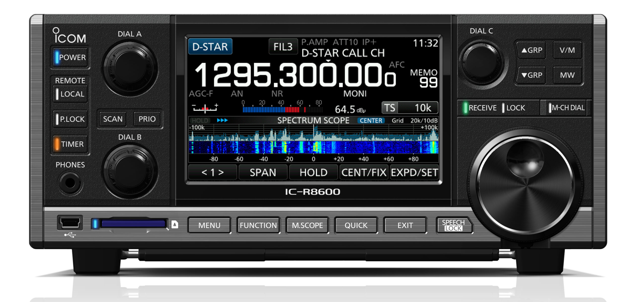Tap the < 1 > scope menu key

(213, 172)
